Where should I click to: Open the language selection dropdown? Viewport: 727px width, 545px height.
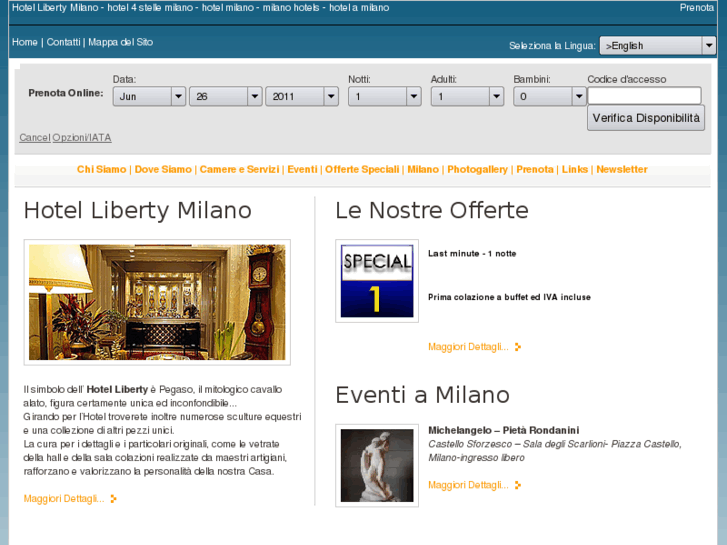tap(657, 46)
